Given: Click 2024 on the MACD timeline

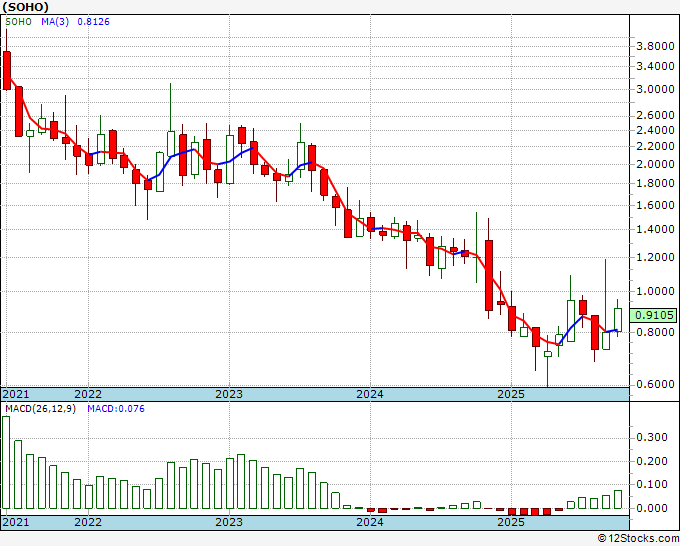Looking at the screenshot, I should click(370, 522).
